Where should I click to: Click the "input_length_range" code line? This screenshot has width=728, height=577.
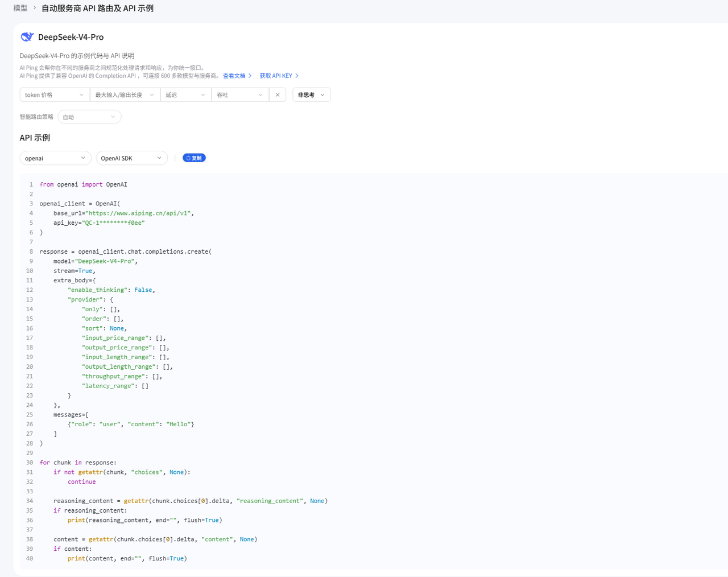[x=126, y=357]
